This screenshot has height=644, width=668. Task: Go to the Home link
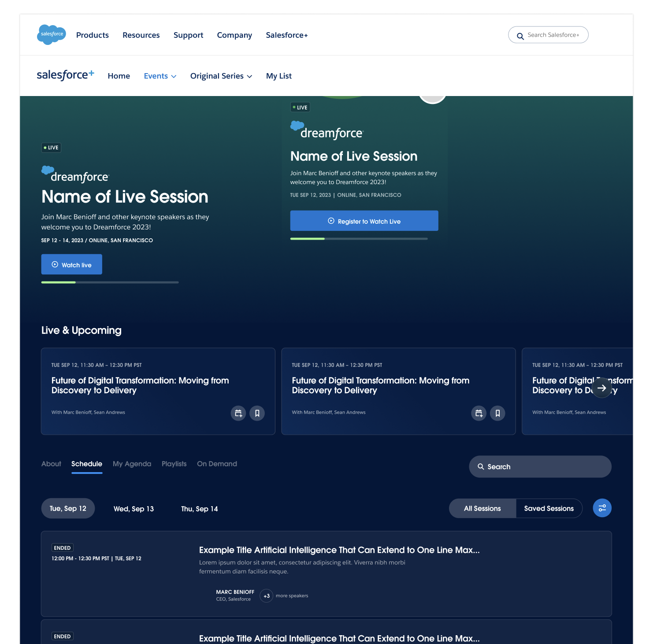tap(119, 76)
